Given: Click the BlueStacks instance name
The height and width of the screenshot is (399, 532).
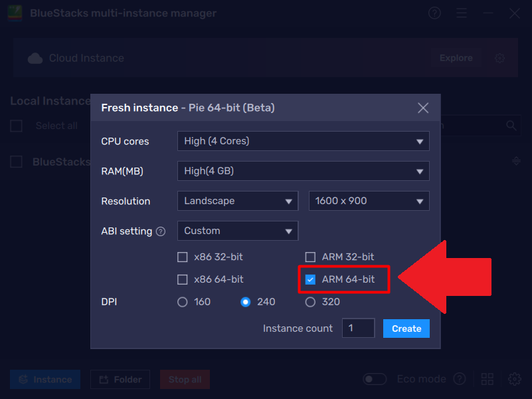Looking at the screenshot, I should 61,162.
